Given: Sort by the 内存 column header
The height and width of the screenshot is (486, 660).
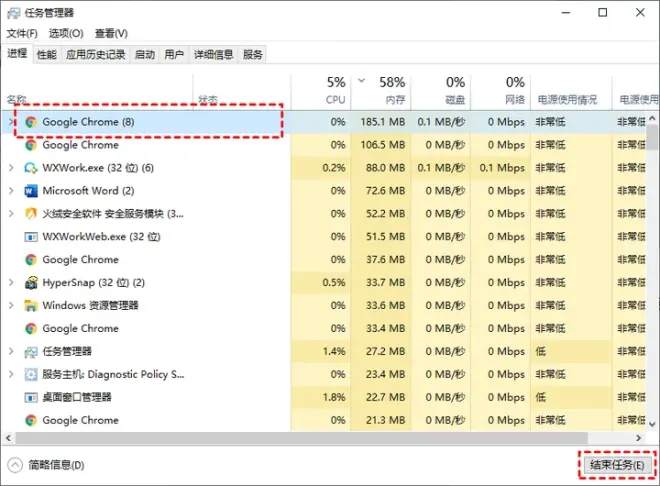Looking at the screenshot, I should tap(381, 91).
